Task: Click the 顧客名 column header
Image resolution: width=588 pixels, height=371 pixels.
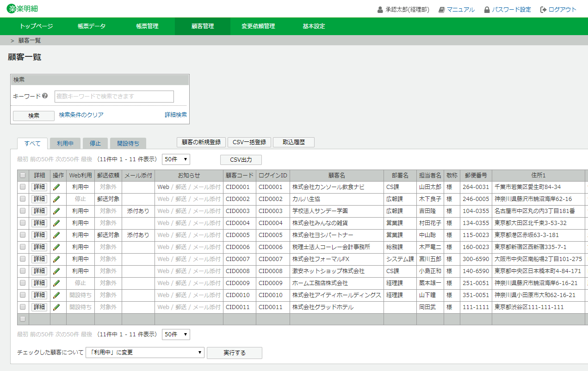Action: tap(337, 176)
